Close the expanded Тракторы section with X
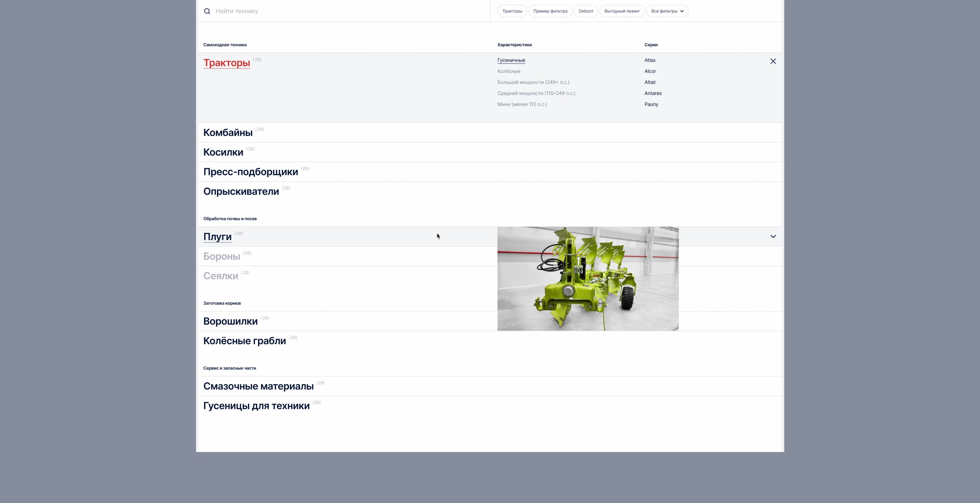The width and height of the screenshot is (980, 503). pos(773,61)
